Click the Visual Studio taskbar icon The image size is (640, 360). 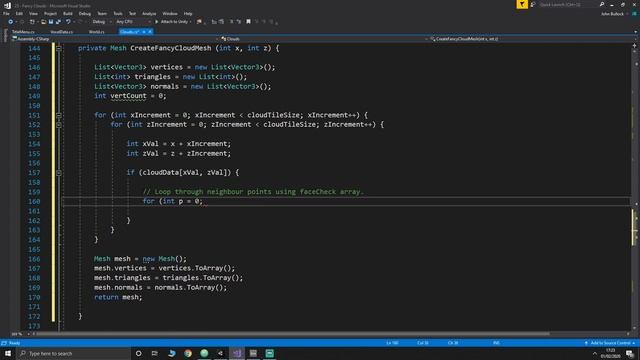[237, 353]
